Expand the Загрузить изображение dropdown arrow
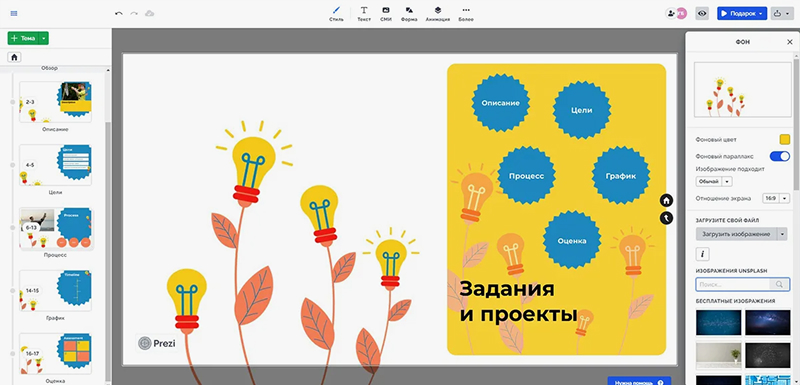 (783, 234)
